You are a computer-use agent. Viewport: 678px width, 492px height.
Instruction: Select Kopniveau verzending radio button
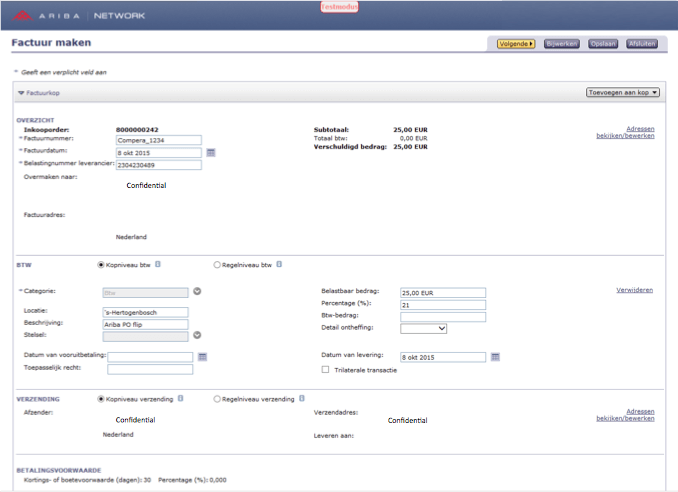(101, 399)
